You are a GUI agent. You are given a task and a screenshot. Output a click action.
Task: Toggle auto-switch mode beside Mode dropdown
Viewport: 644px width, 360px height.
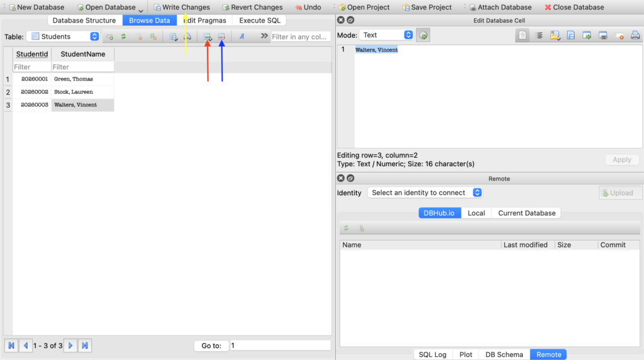(x=424, y=35)
